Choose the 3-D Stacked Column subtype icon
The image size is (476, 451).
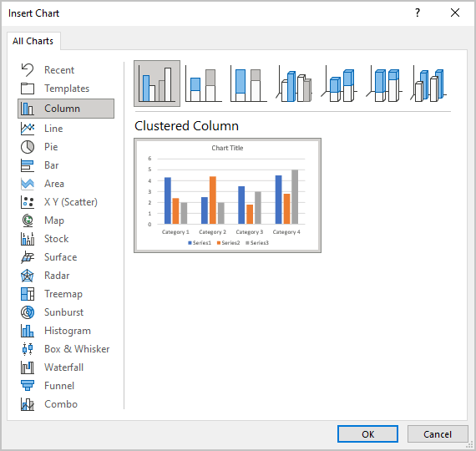(x=339, y=84)
